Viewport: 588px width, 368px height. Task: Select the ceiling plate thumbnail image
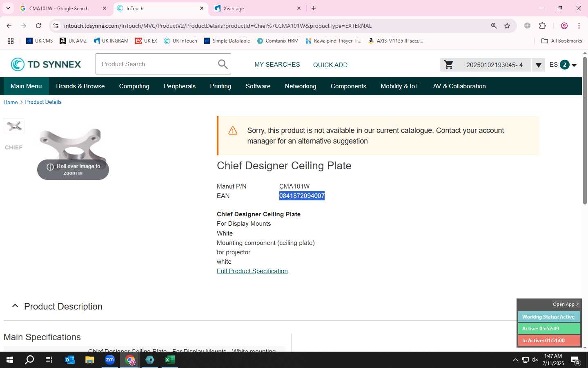(x=14, y=126)
